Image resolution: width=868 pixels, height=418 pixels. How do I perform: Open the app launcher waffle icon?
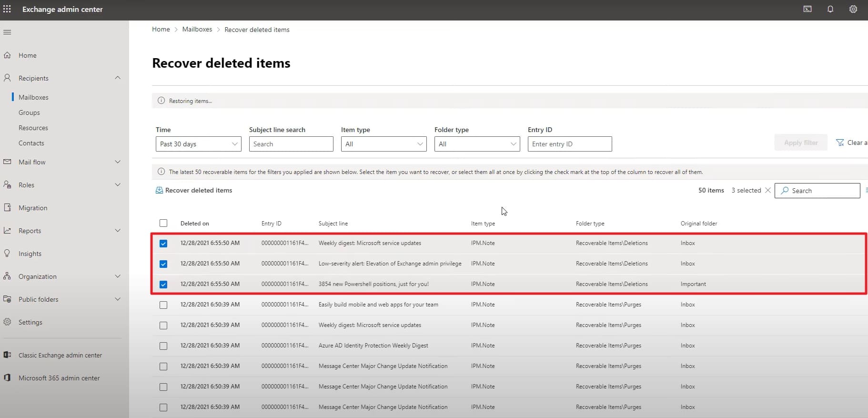(x=7, y=9)
